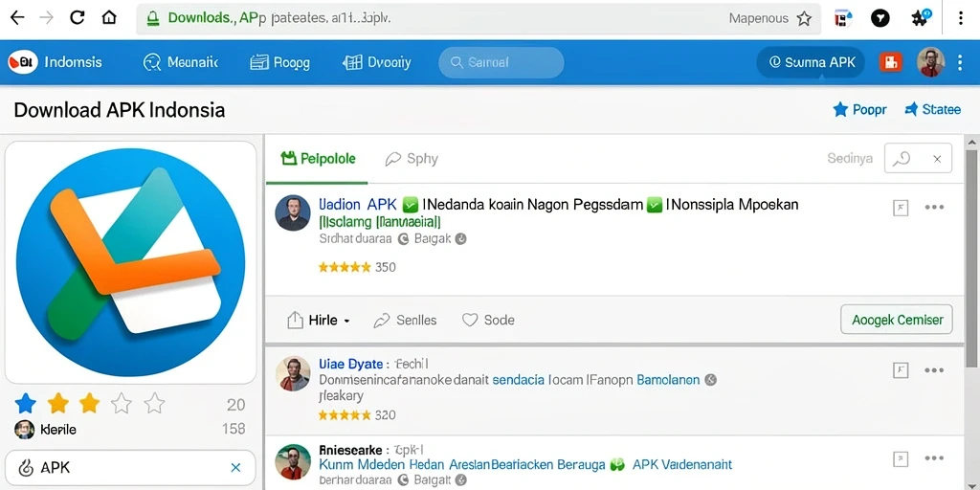The image size is (980, 490).
Task: Click the Sunna APK button
Action: pos(811,62)
